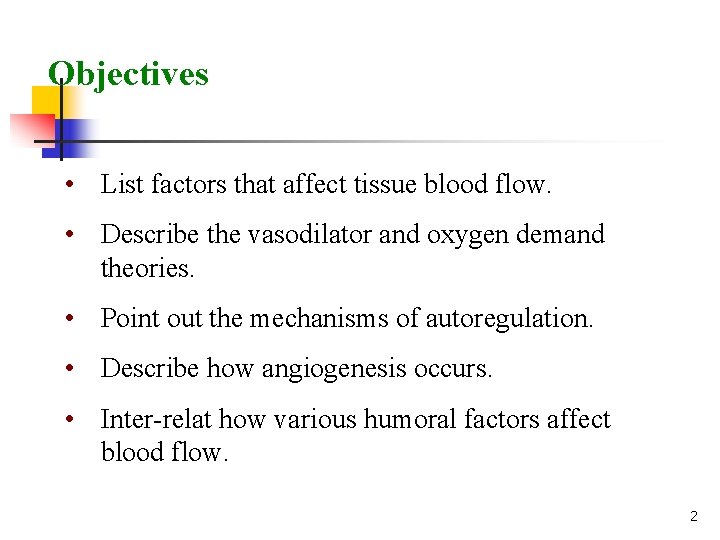Click the bullet dot before 'Describe the vasodilator'
Viewport: 720px width, 540px height.
click(70, 234)
